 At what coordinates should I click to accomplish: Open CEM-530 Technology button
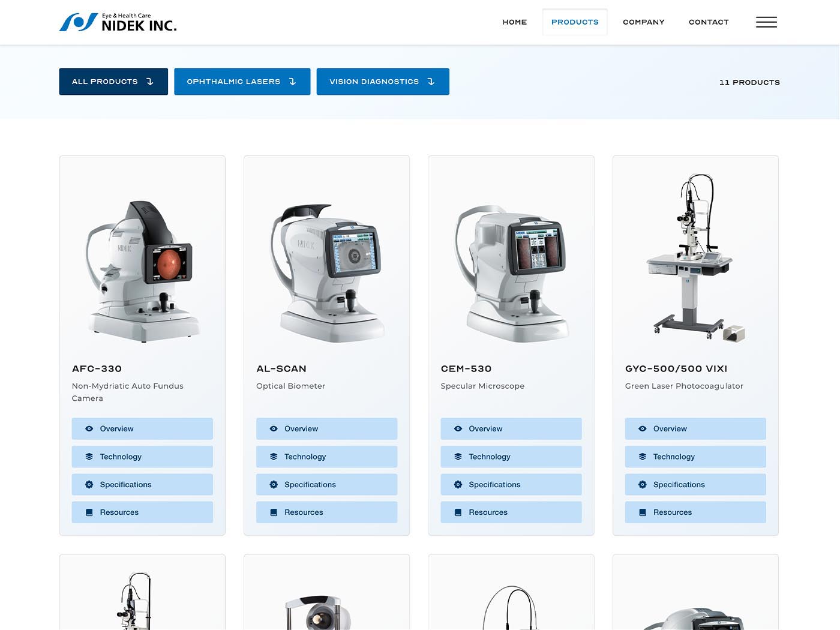511,457
